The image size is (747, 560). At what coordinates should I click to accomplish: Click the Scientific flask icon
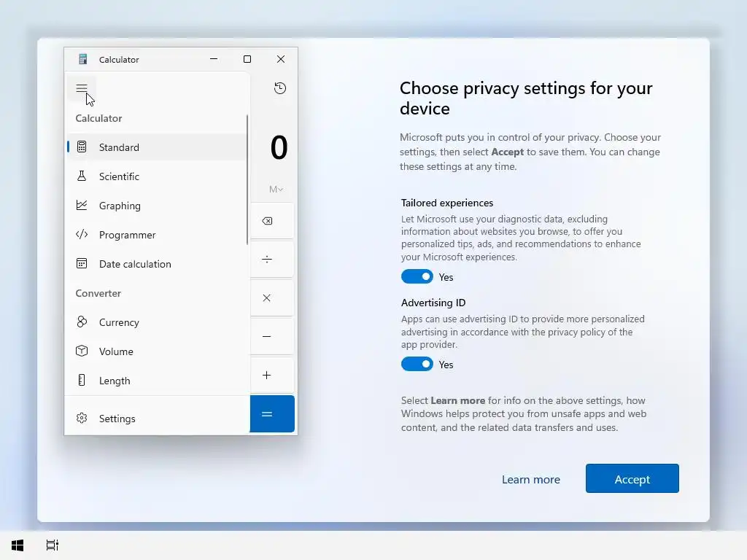[x=82, y=176]
